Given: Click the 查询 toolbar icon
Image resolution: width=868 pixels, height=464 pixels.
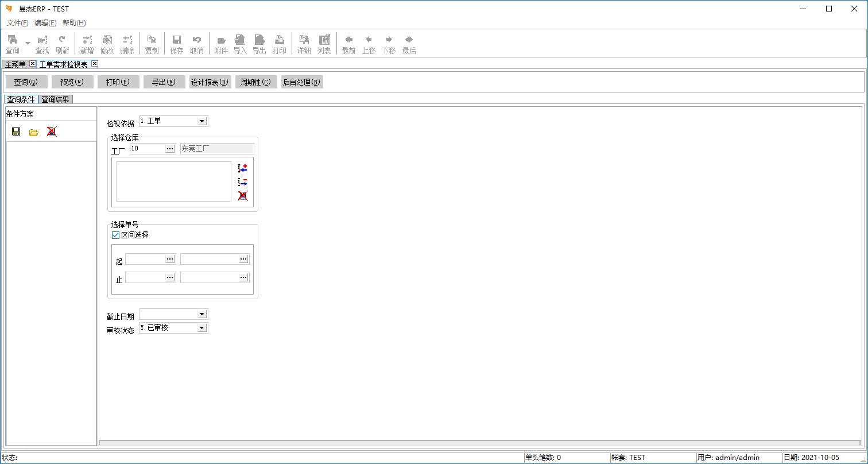Looking at the screenshot, I should (x=12, y=44).
